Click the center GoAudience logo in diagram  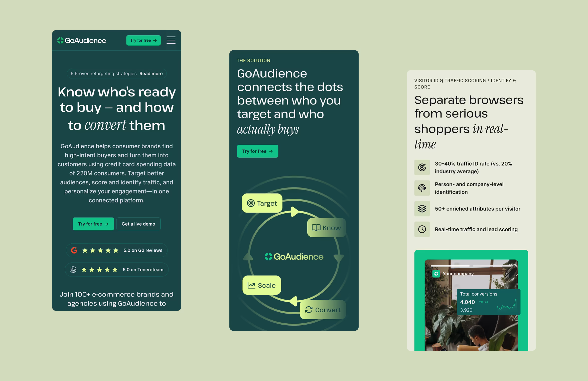[294, 257]
